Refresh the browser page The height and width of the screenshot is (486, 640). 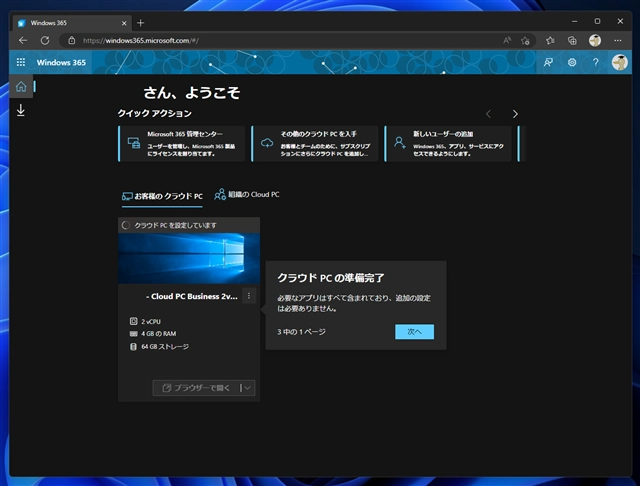coord(45,40)
